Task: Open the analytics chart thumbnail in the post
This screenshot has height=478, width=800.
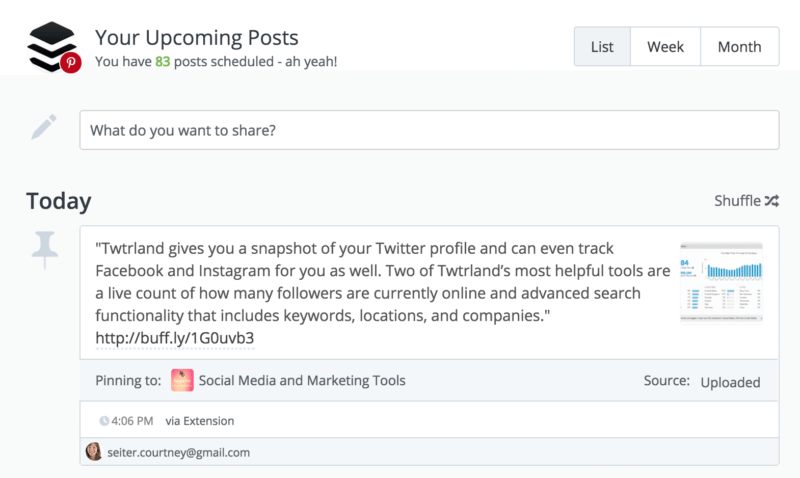Action: point(721,283)
